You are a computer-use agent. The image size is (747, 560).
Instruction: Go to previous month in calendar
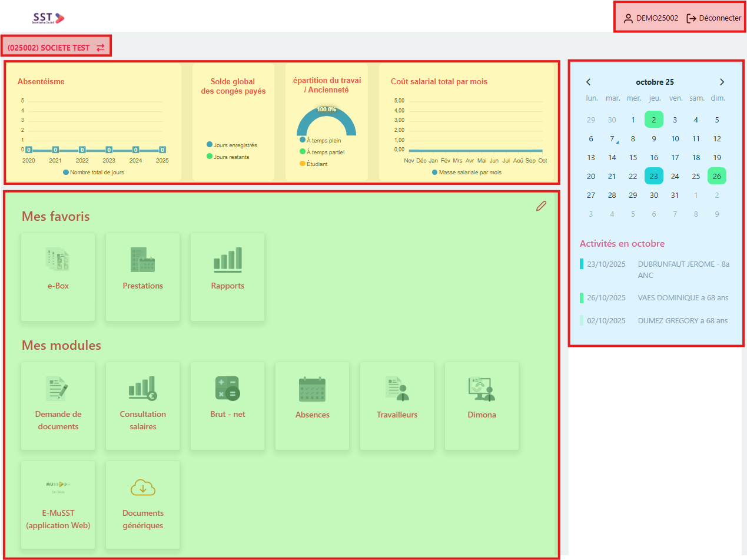coord(588,82)
